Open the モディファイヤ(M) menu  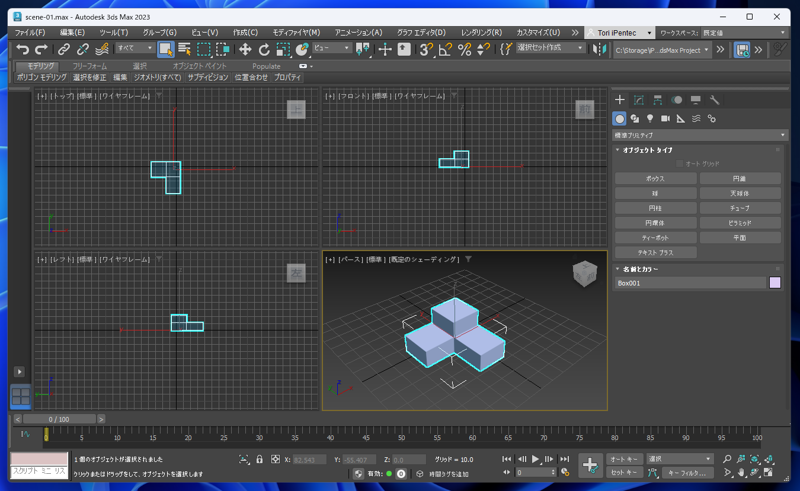296,33
